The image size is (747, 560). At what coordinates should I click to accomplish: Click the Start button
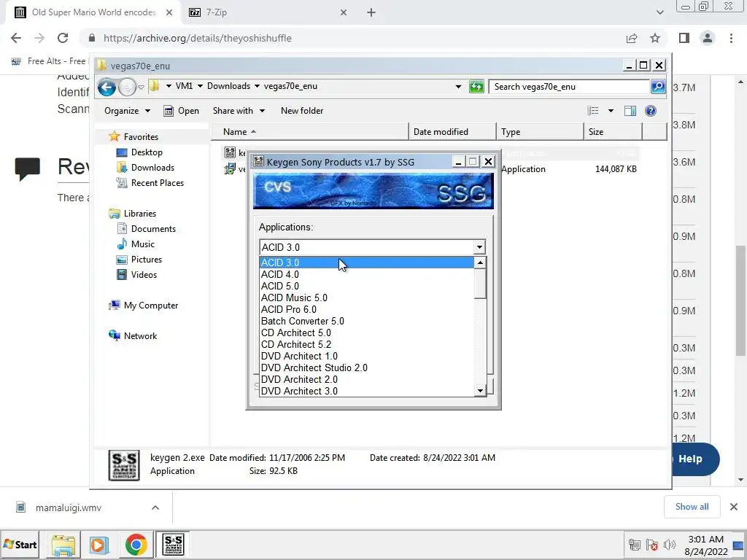click(20, 544)
